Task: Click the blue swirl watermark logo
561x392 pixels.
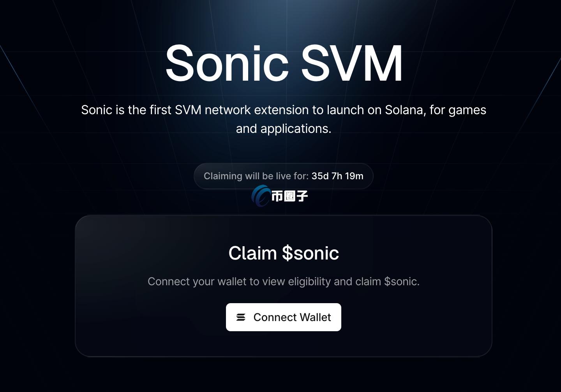Action: tap(260, 196)
